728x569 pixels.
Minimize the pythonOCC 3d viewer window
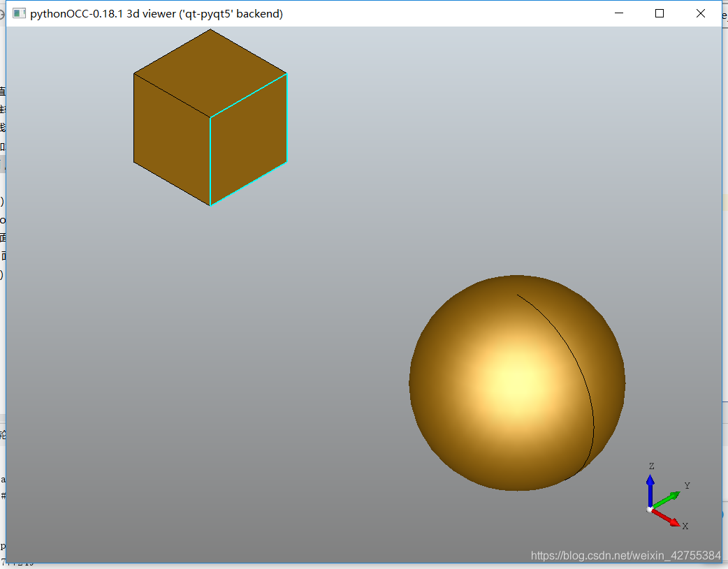(618, 13)
